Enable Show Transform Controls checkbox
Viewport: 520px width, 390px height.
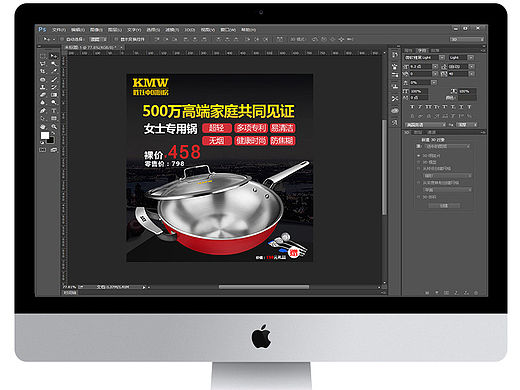click(x=116, y=39)
